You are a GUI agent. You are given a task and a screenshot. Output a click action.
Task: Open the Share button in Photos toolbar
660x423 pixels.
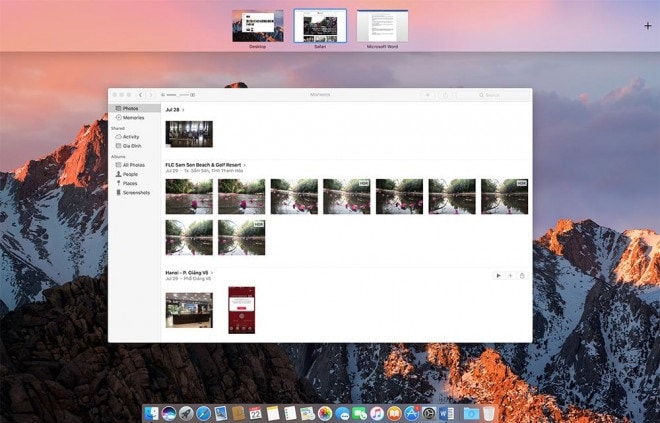click(445, 95)
